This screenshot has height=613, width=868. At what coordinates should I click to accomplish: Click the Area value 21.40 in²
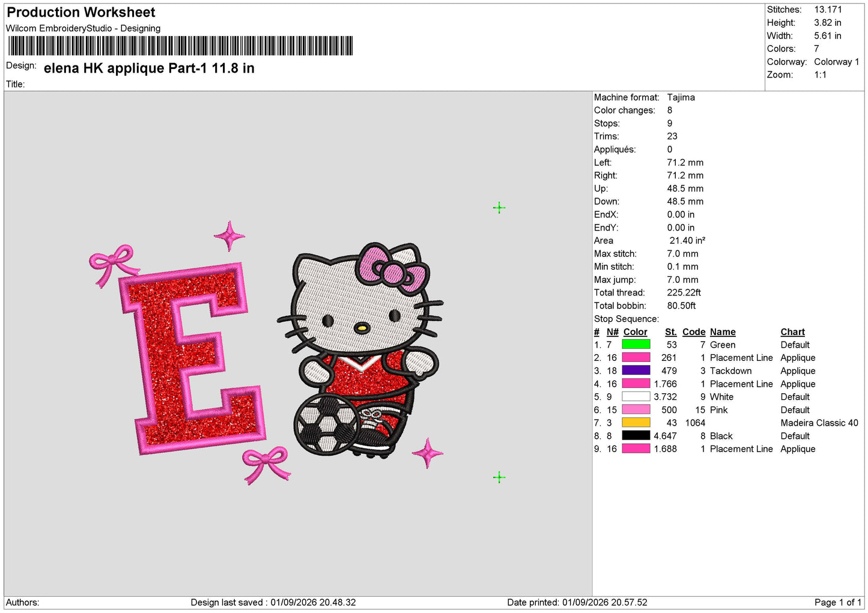[x=687, y=241]
